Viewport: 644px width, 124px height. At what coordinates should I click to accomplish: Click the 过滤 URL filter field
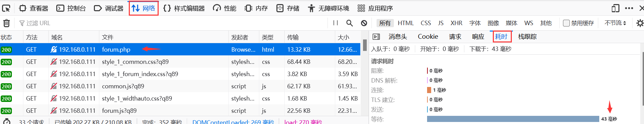[x=171, y=23]
